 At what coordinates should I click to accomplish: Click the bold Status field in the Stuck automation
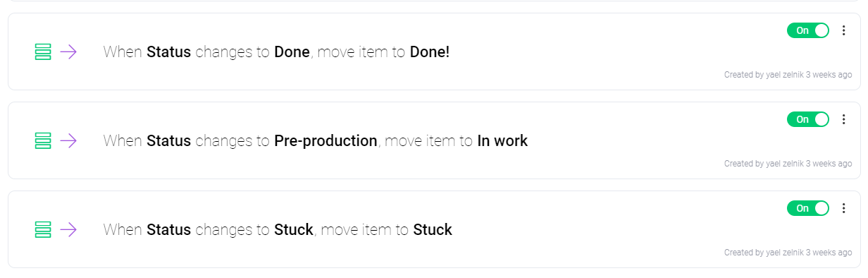tap(168, 230)
